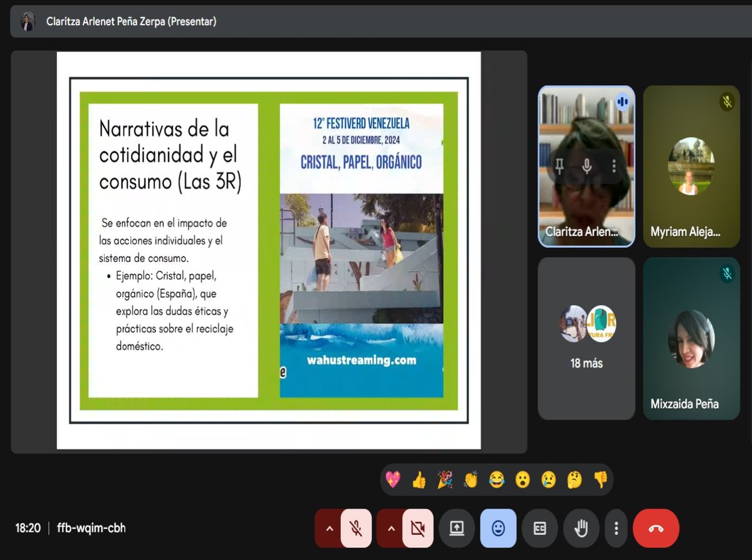Image resolution: width=752 pixels, height=560 pixels.
Task: Click speaking indicator on Claritza's tile
Action: (x=622, y=101)
